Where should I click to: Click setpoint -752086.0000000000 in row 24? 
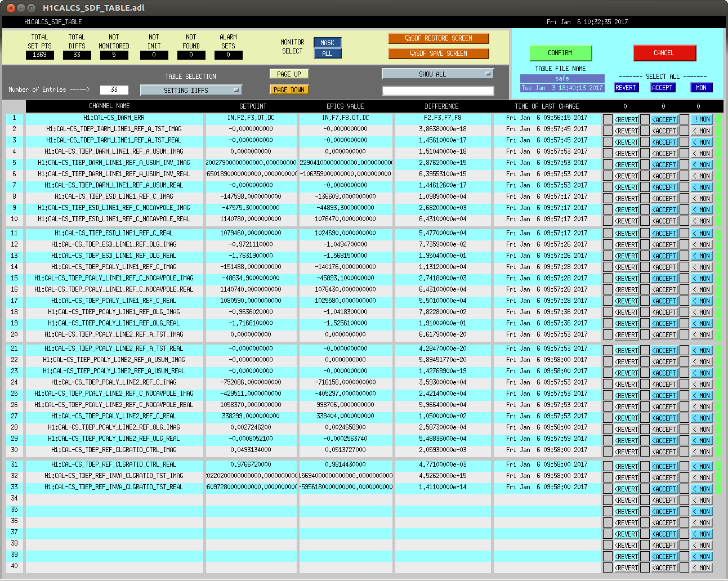point(251,382)
